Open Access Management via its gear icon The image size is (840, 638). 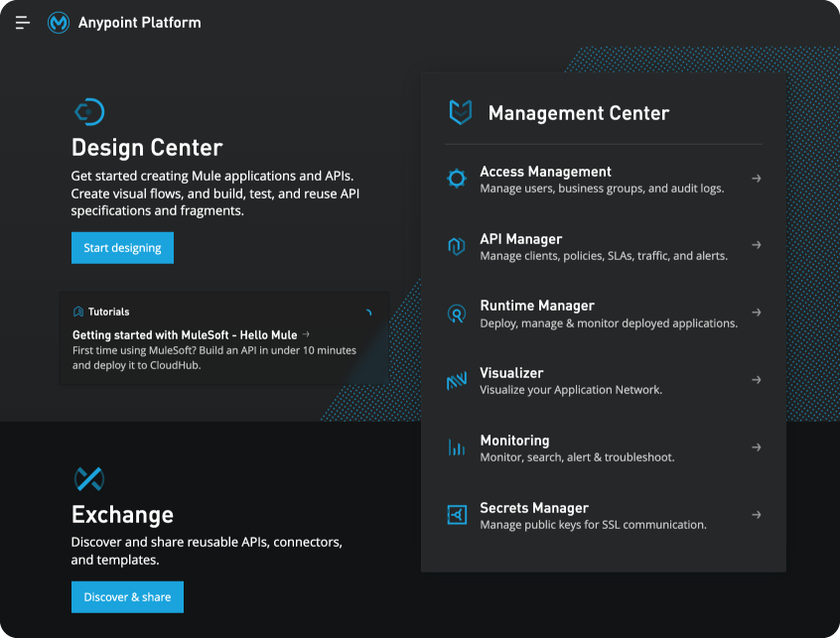click(457, 179)
